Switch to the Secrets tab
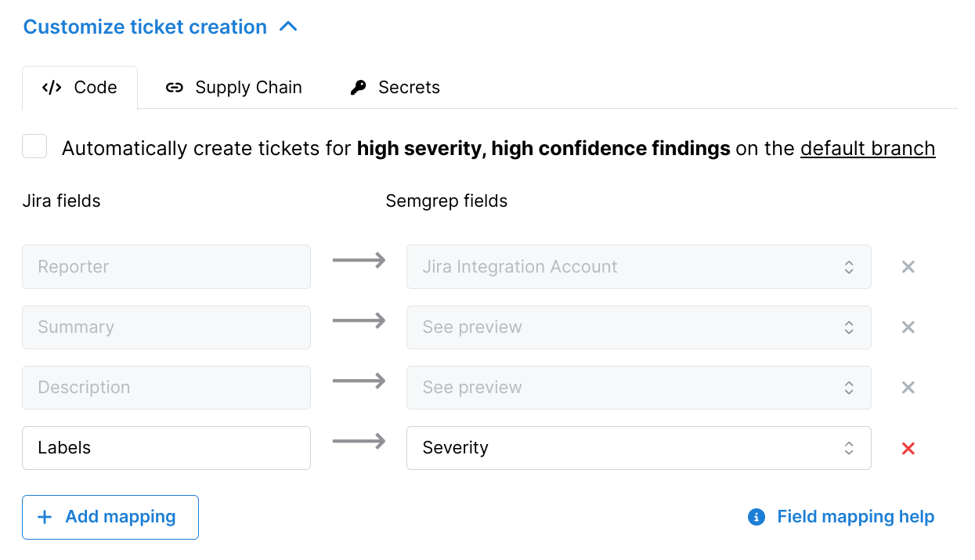 [409, 87]
